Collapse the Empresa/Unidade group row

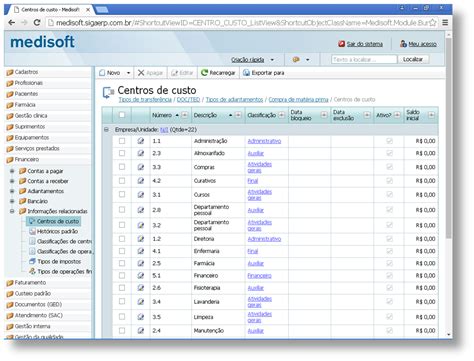click(106, 130)
